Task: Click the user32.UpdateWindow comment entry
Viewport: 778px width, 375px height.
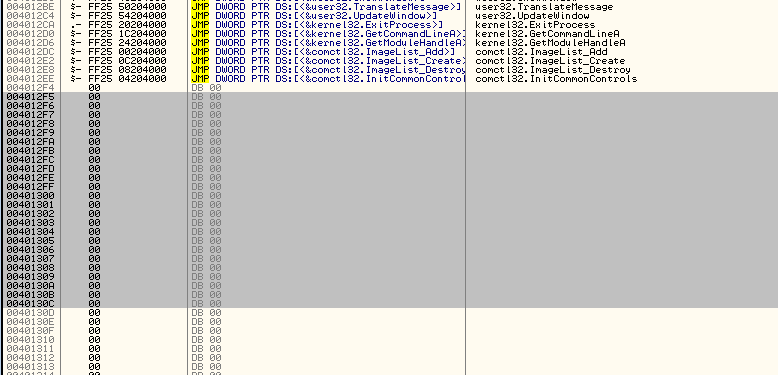Action: (x=532, y=16)
